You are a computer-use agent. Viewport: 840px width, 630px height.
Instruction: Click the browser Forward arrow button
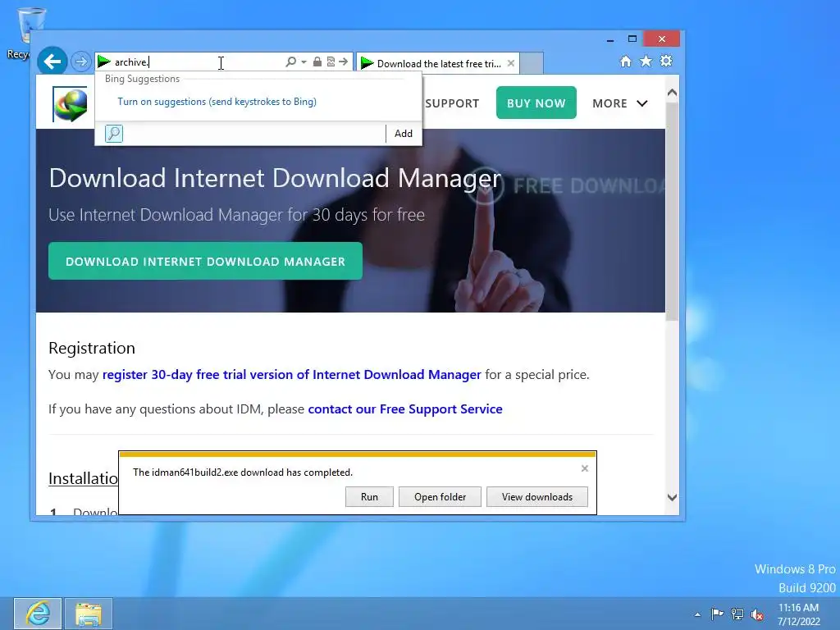[81, 62]
